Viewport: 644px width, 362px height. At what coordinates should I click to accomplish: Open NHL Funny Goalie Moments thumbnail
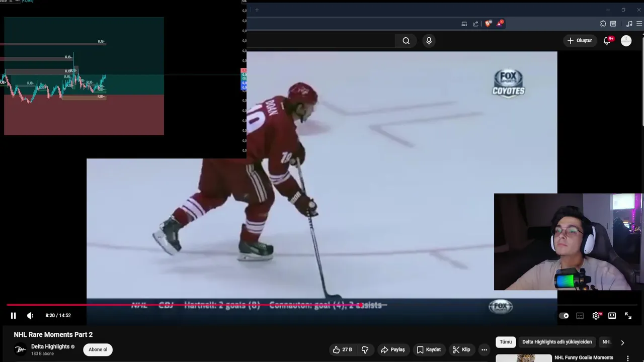tap(524, 358)
